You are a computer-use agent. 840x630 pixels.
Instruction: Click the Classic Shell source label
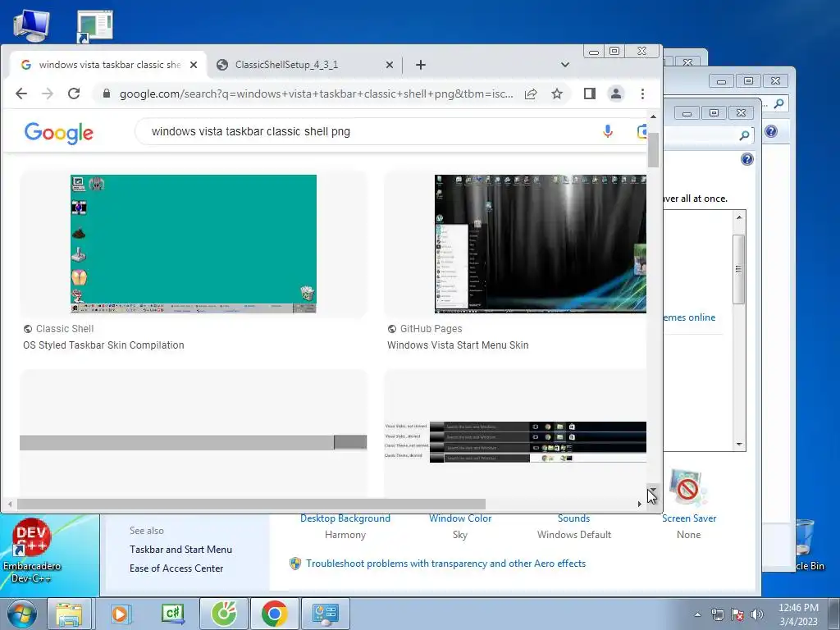[x=65, y=329]
